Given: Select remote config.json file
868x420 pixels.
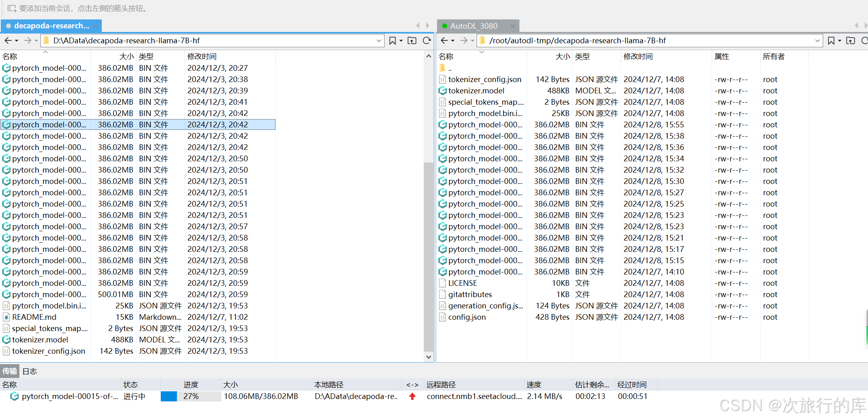Looking at the screenshot, I should pos(623,317).
